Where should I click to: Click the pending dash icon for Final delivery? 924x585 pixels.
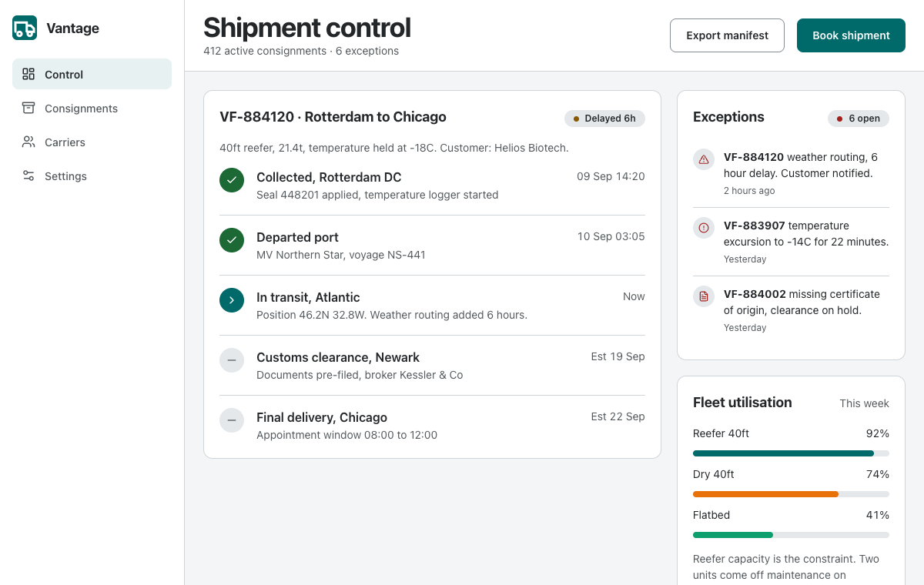232,420
